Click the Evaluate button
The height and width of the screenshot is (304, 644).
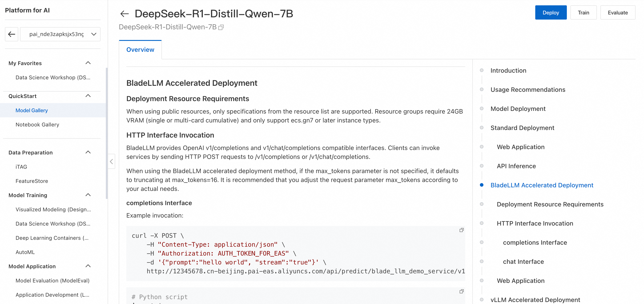(x=618, y=12)
